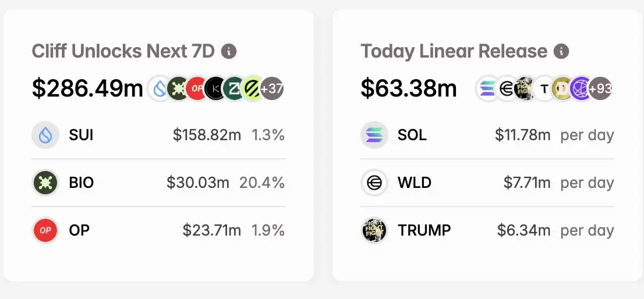Screen dimensions: 644x299
Task: Open the +93 more tokens badge
Action: (600, 88)
